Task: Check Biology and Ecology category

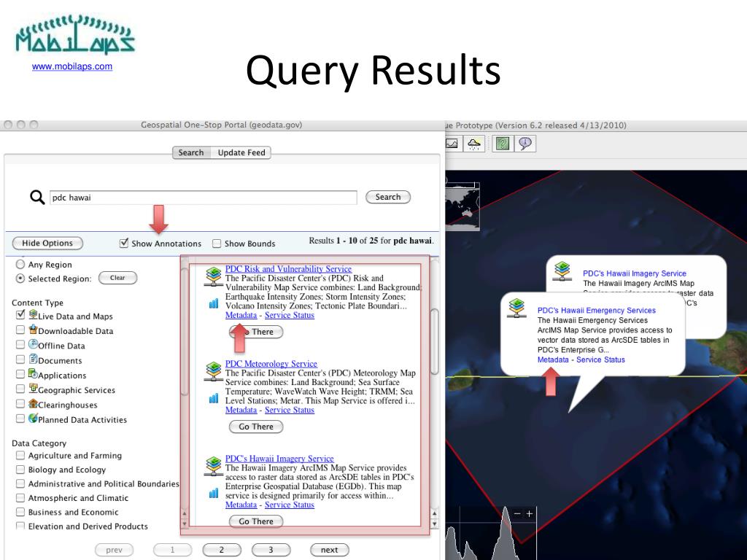Action: pyautogui.click(x=20, y=470)
